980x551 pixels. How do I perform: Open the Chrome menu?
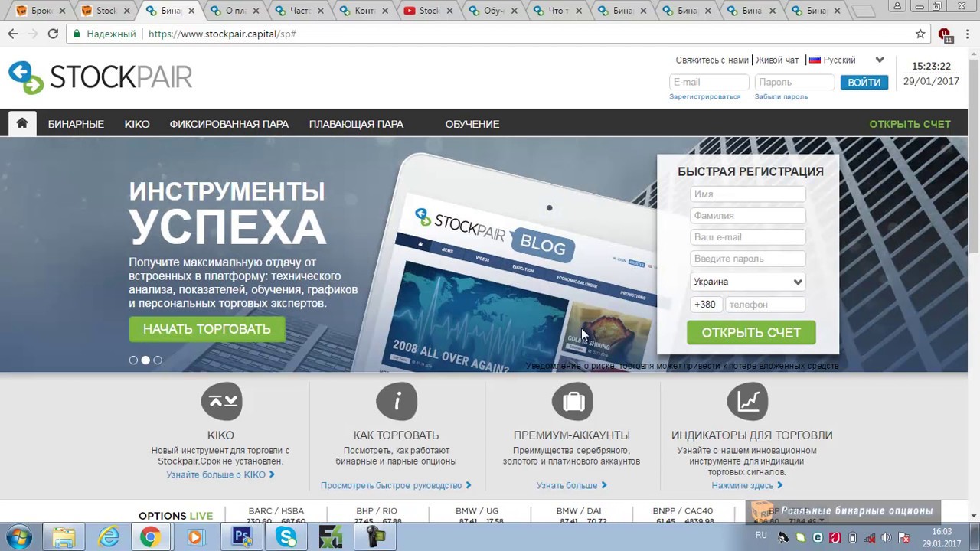(x=968, y=34)
